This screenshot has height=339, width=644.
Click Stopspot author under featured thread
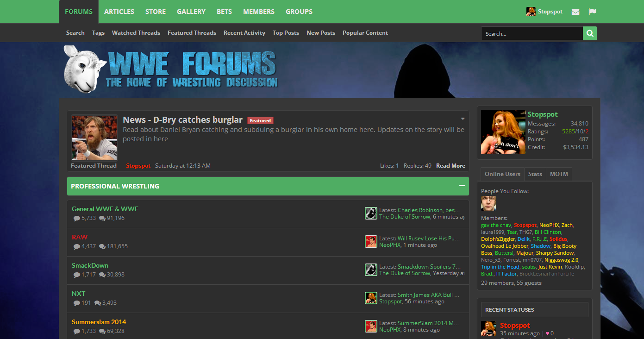coord(138,166)
